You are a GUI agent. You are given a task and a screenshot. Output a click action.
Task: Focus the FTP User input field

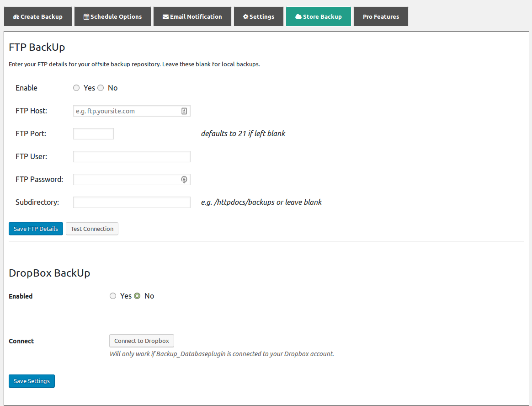click(132, 156)
